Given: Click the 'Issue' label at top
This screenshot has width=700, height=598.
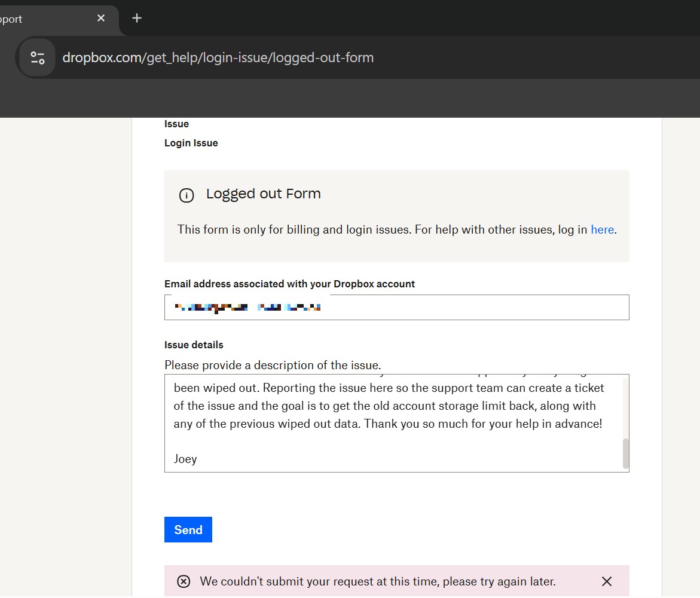Looking at the screenshot, I should pos(176,124).
